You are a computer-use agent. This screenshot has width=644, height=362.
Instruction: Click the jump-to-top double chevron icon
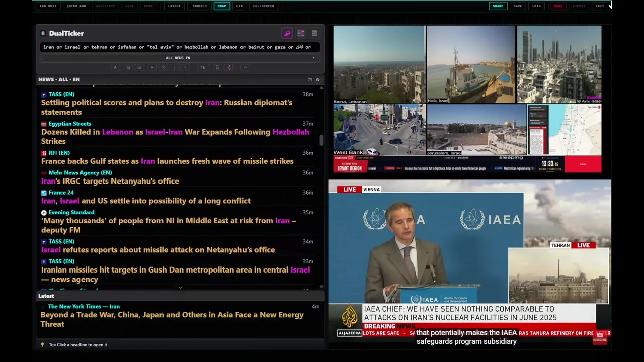pos(163,67)
